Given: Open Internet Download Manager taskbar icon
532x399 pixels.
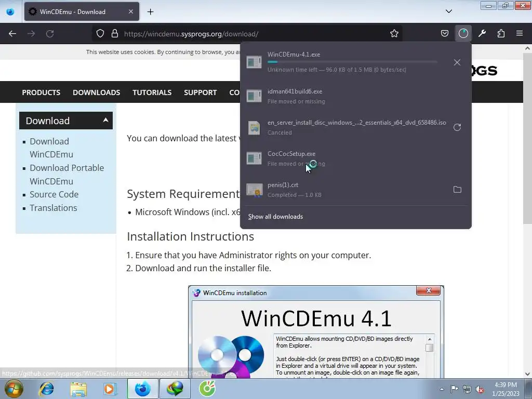Looking at the screenshot, I should pyautogui.click(x=175, y=389).
